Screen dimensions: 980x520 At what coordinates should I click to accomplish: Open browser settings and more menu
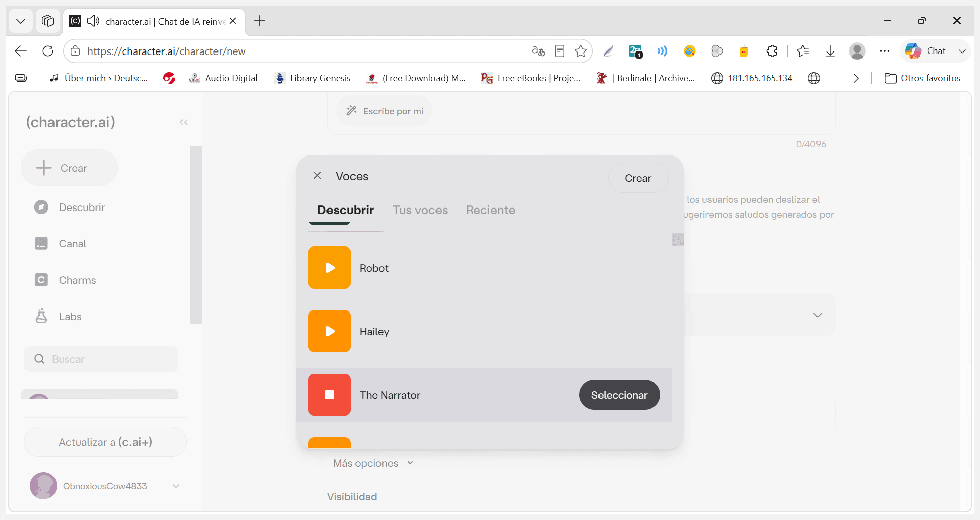[x=885, y=51]
